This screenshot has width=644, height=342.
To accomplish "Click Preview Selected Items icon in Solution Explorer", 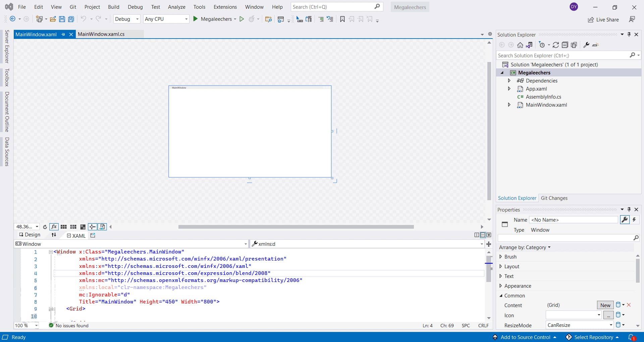I will 596,45.
